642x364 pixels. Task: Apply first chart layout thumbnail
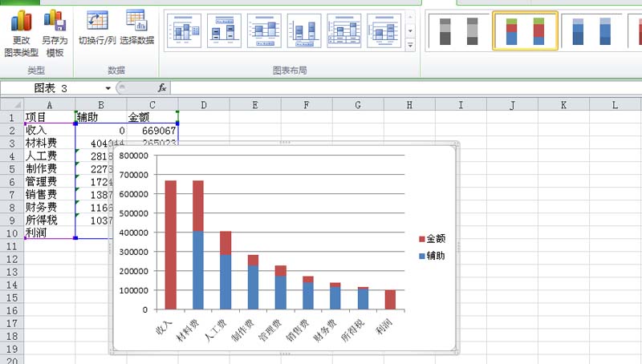click(x=185, y=30)
